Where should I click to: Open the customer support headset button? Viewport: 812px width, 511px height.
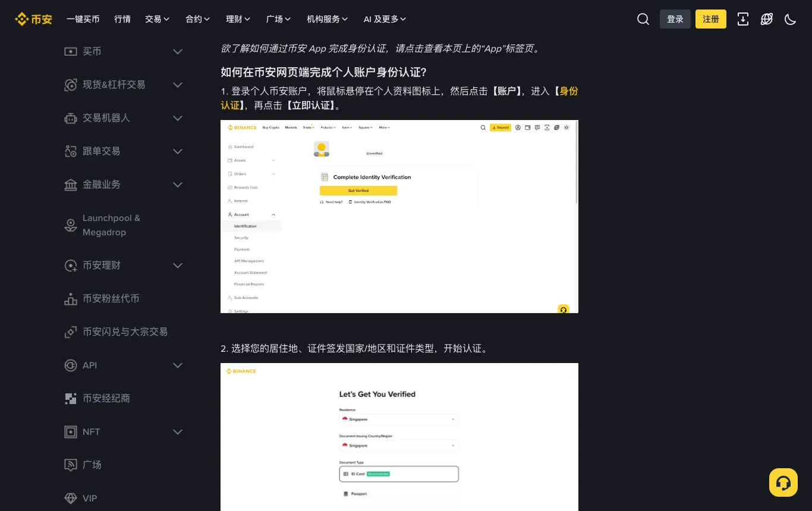(783, 482)
